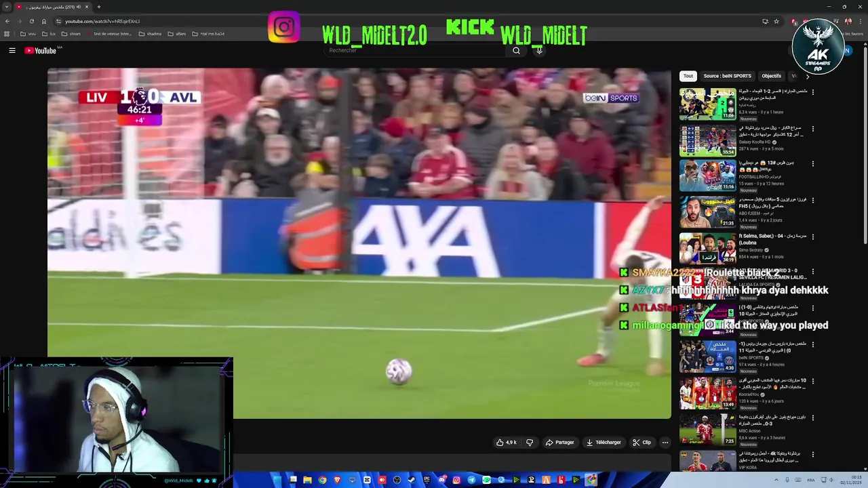The width and height of the screenshot is (868, 488).
Task: Reload the page with the refresh icon
Action: pyautogui.click(x=32, y=21)
